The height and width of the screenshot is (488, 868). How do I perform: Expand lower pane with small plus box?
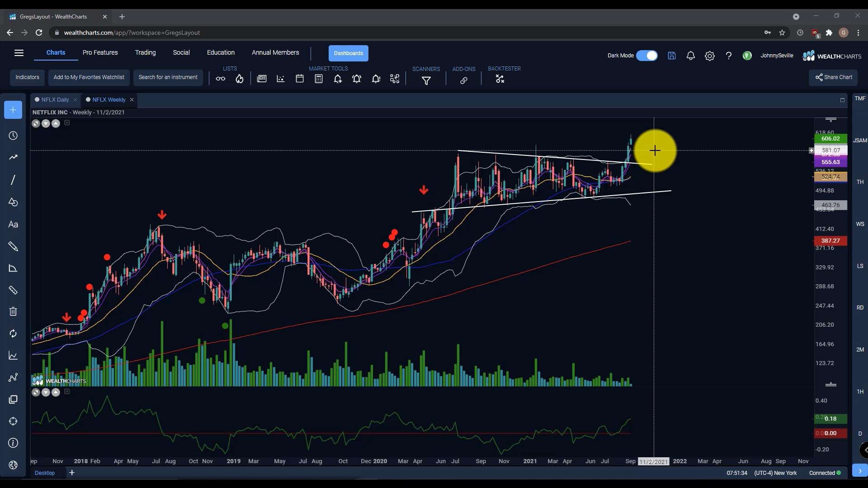click(x=67, y=391)
